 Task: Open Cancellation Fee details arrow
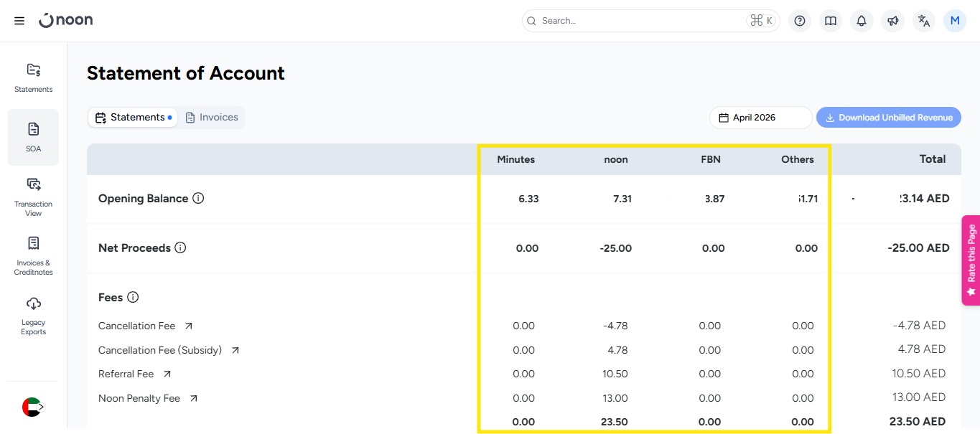189,326
